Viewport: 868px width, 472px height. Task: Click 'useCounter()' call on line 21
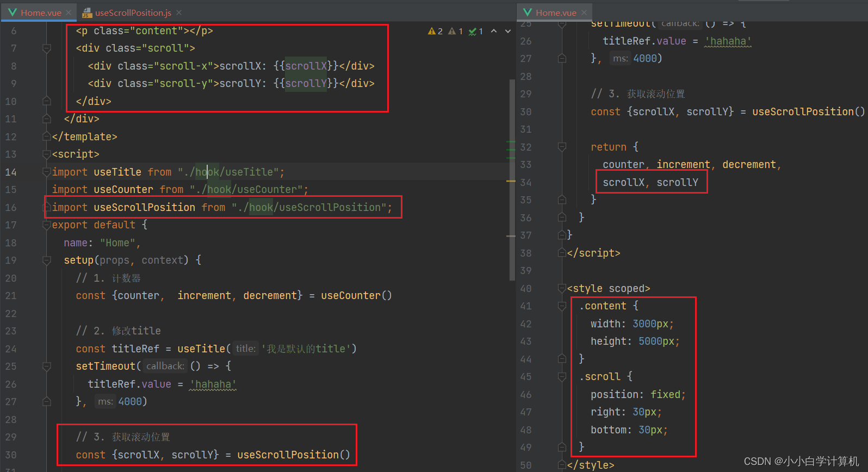(x=356, y=296)
